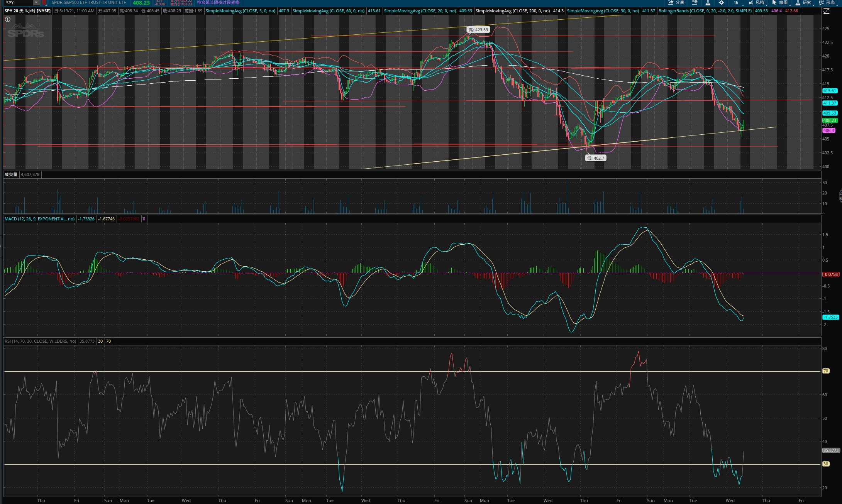Image resolution: width=842 pixels, height=504 pixels.
Task: Click the 高:408.34 high value
Action: click(x=129, y=11)
